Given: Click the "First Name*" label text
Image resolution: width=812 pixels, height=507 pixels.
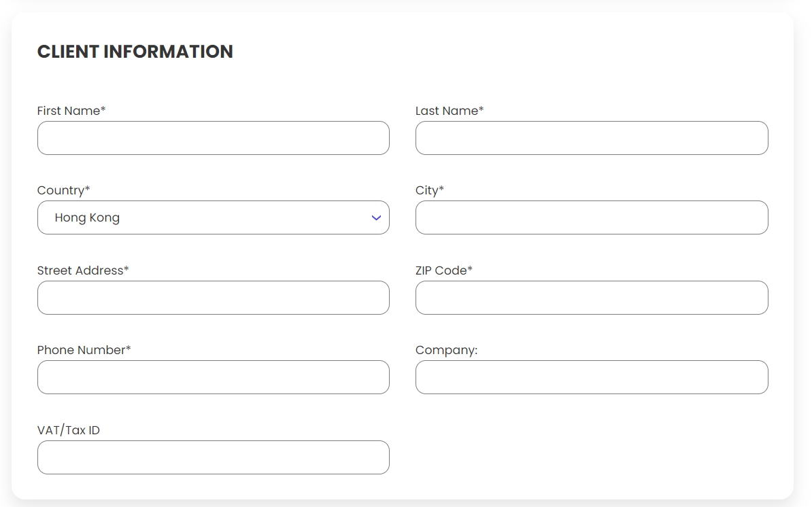Looking at the screenshot, I should 71,111.
